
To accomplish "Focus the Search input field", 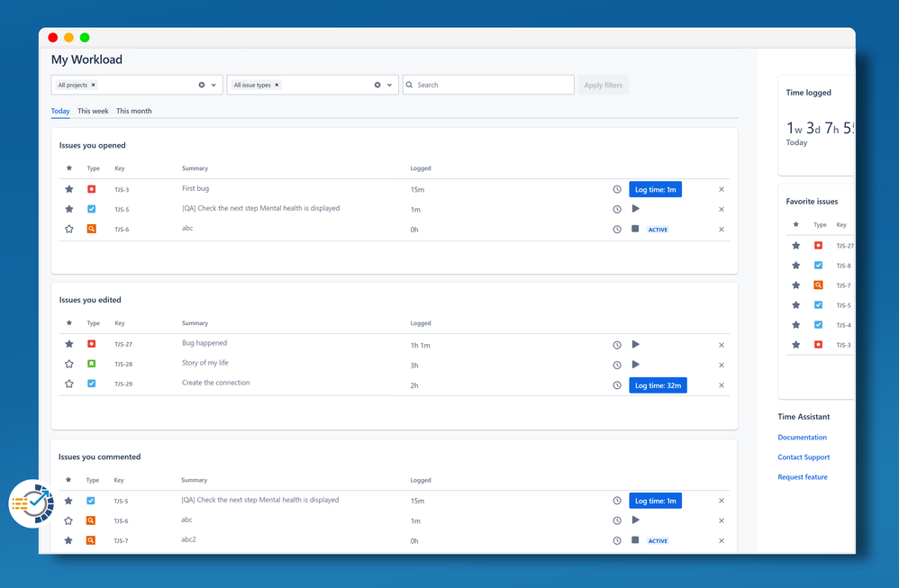I will (488, 85).
